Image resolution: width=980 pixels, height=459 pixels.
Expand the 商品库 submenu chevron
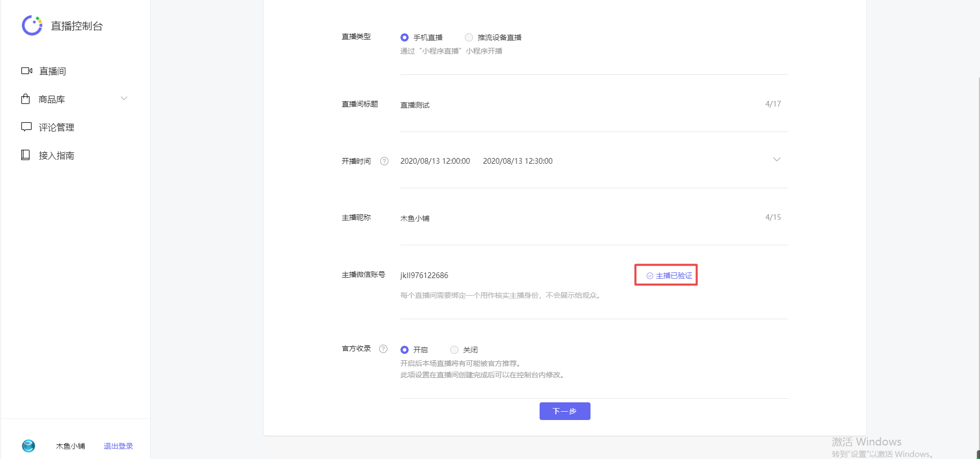tap(124, 98)
